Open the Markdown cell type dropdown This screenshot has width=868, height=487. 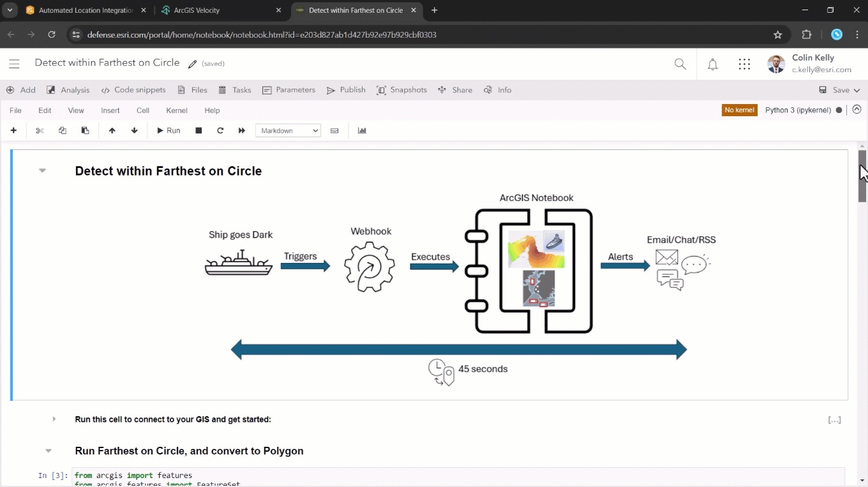click(x=287, y=130)
